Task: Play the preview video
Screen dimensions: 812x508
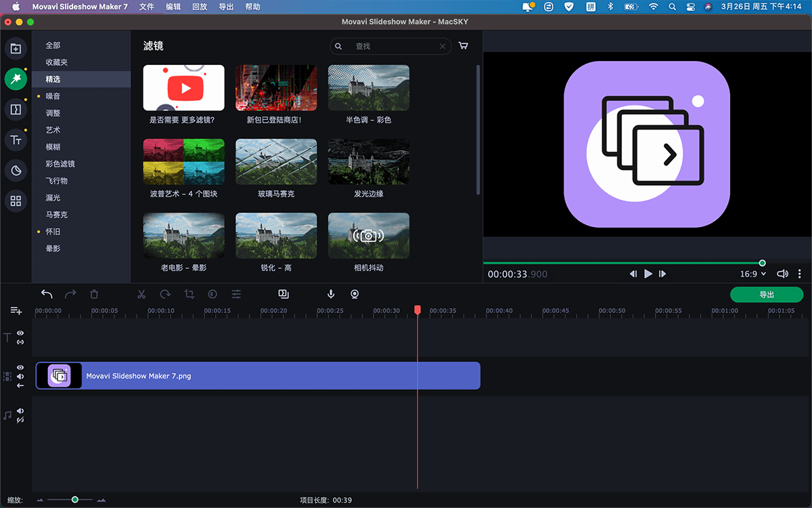Action: point(648,274)
